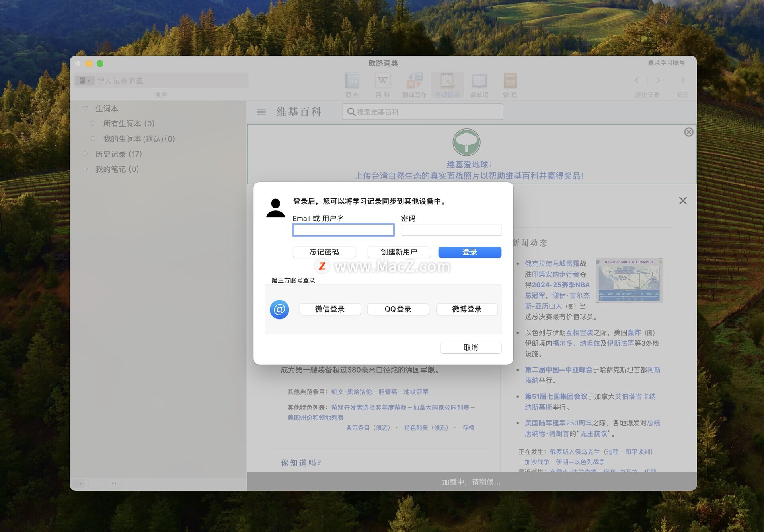Viewport: 764px width, 532px height.
Task: Add a new tab with plus icon
Action: click(x=683, y=80)
